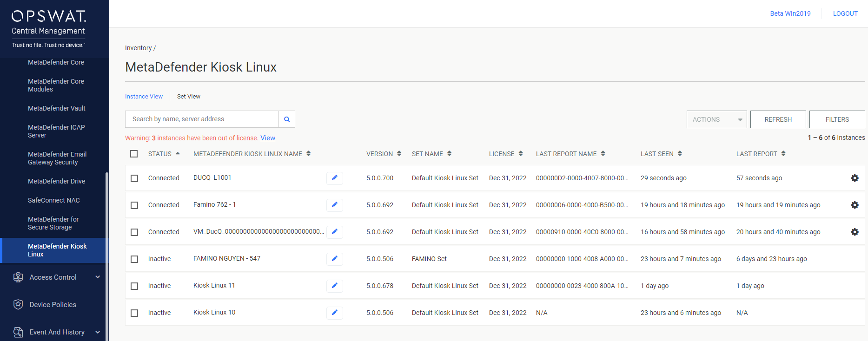Screen dimensions: 868x341
Task: Sort by Last Seen column arrows
Action: [x=680, y=154]
